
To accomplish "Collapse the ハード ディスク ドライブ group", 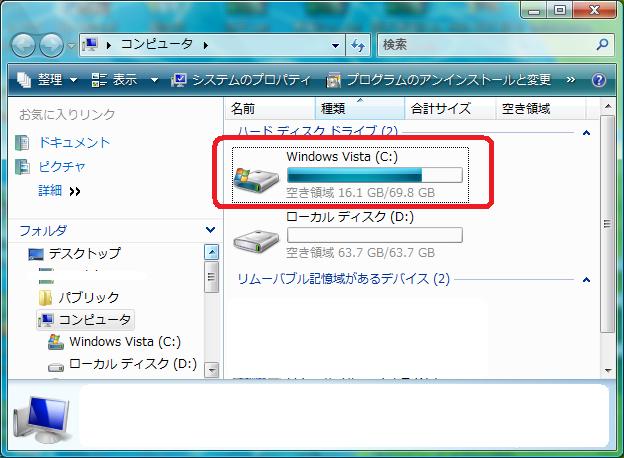I will pos(586,133).
